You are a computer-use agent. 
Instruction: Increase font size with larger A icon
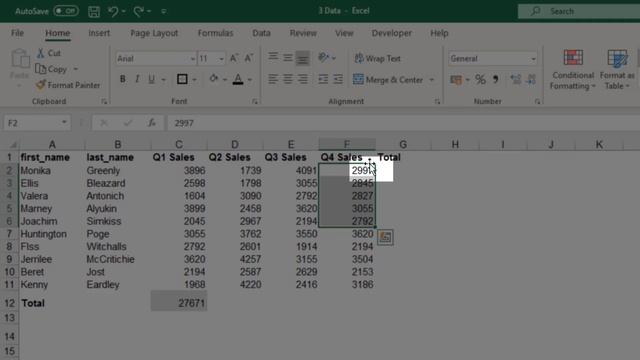(x=234, y=58)
